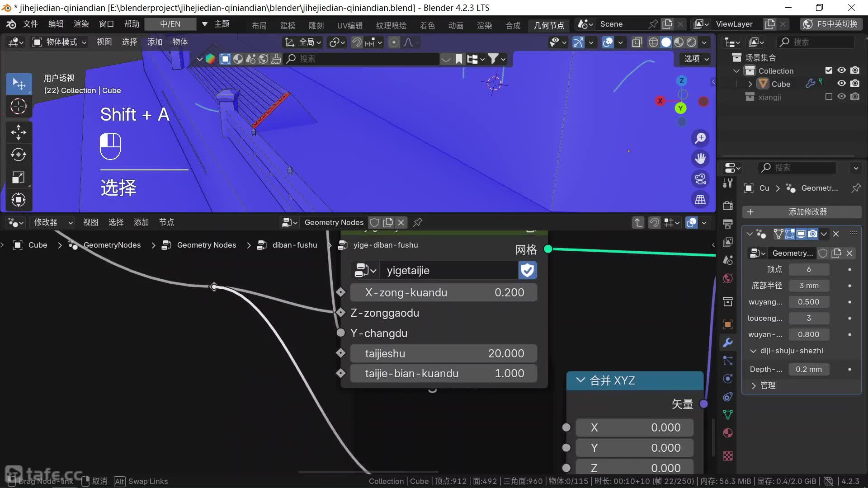The image size is (868, 488).
Task: Open the 文件 menu
Action: [x=30, y=24]
